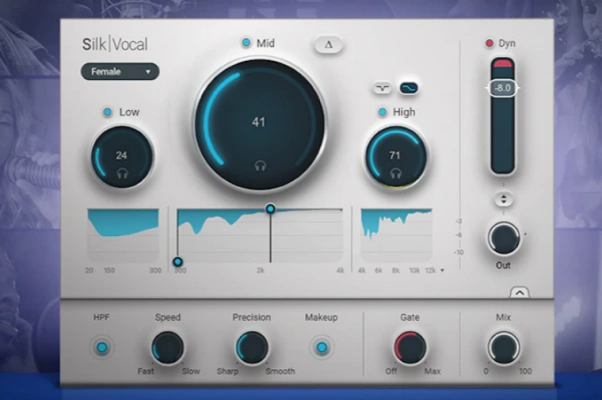Click the Out gain knob
The image size is (602, 400).
(x=503, y=238)
